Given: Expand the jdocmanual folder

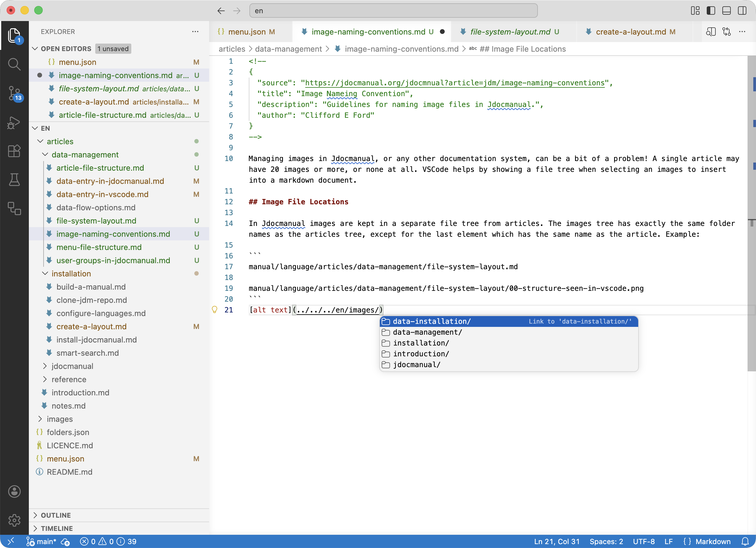Looking at the screenshot, I should pos(45,366).
